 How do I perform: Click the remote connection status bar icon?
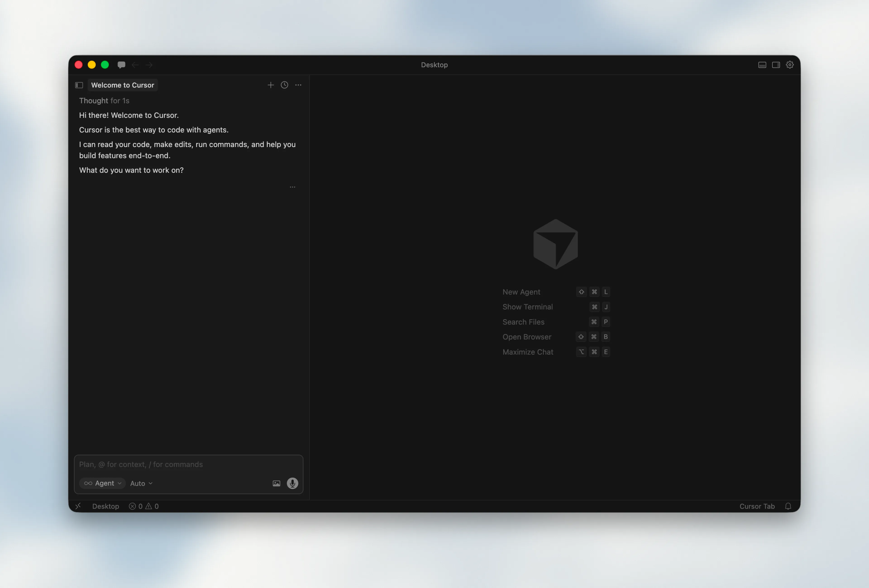pyautogui.click(x=78, y=506)
